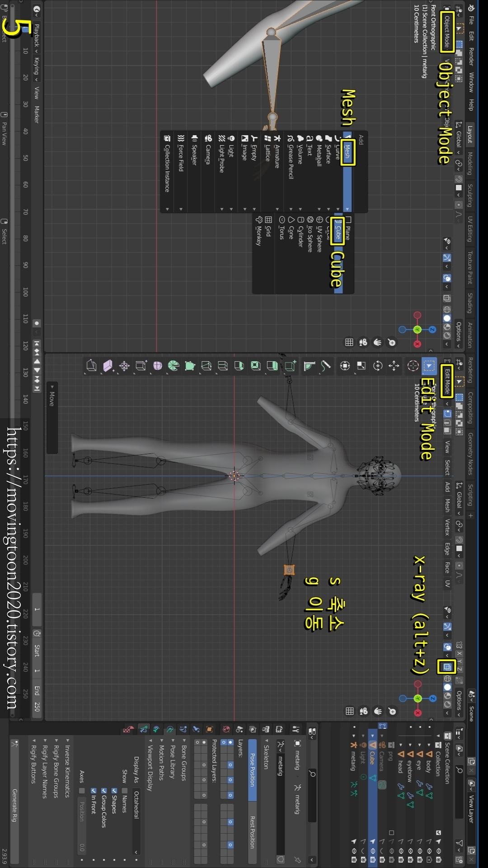Switch Edit Mode viewport to wireframe shading
This screenshot has height=868, width=488.
pyautogui.click(x=447, y=678)
